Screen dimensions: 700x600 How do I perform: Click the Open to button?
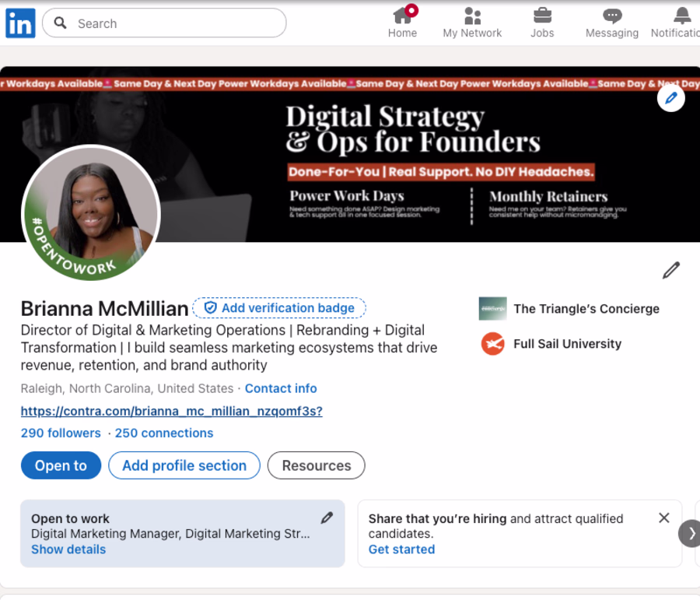pyautogui.click(x=61, y=465)
